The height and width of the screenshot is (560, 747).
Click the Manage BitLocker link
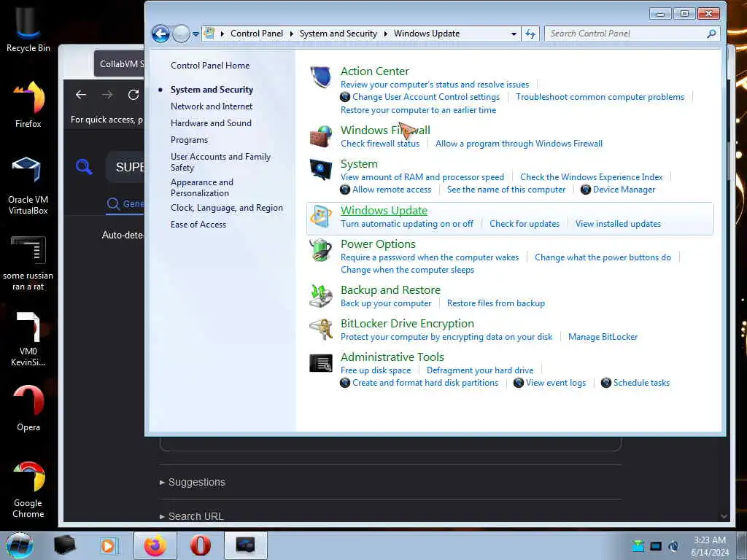603,337
